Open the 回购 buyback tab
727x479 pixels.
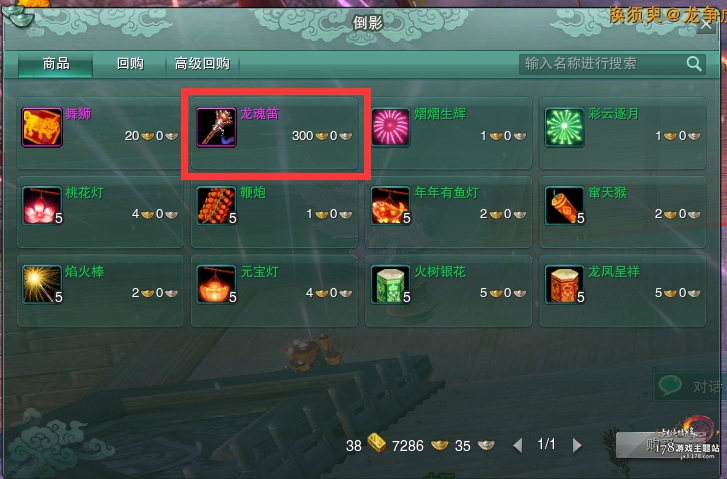click(130, 64)
